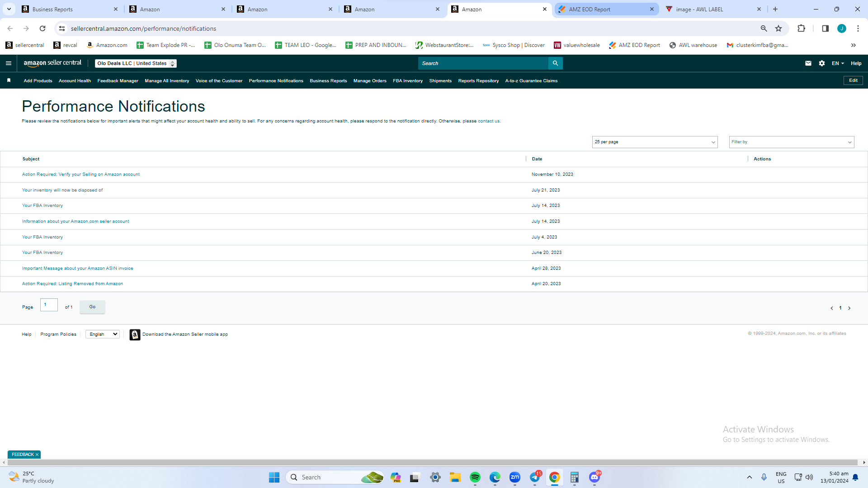Open Feedback Manager in the nav bar
The height and width of the screenshot is (488, 868).
click(x=118, y=81)
